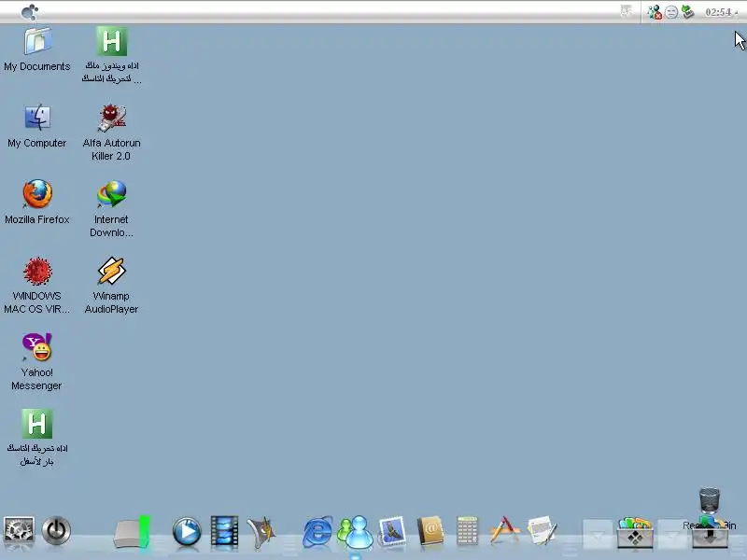
Task: Click the language indicator in the top bar
Action: [626, 11]
